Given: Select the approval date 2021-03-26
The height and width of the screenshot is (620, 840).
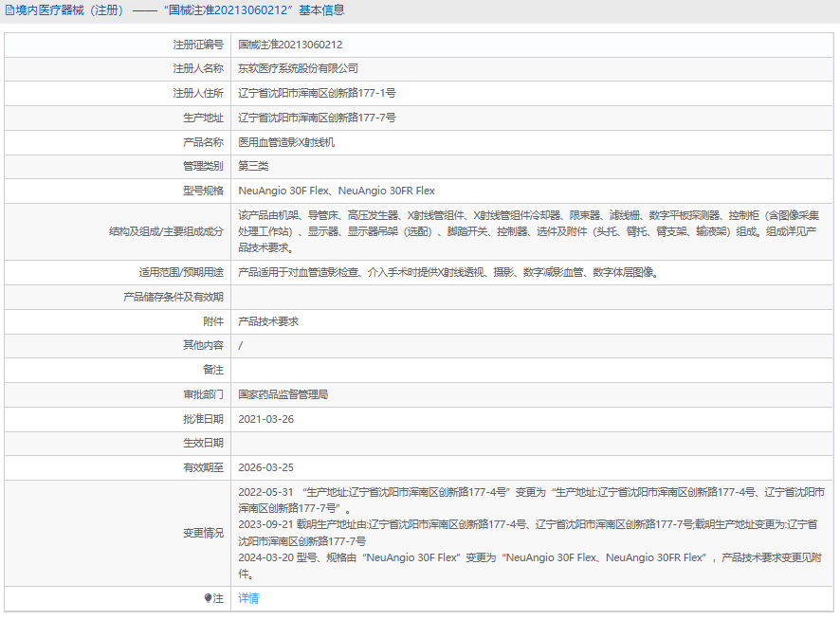Looking at the screenshot, I should pyautogui.click(x=265, y=419).
